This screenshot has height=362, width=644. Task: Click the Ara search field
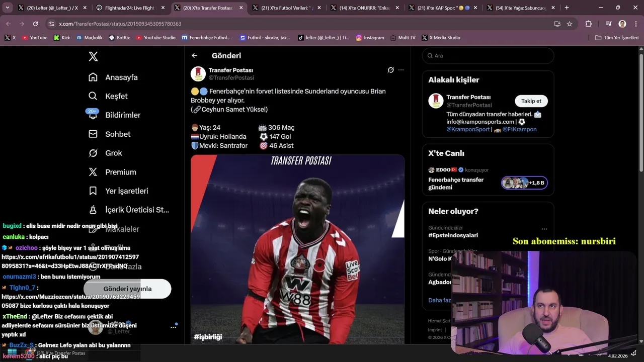coord(488,56)
